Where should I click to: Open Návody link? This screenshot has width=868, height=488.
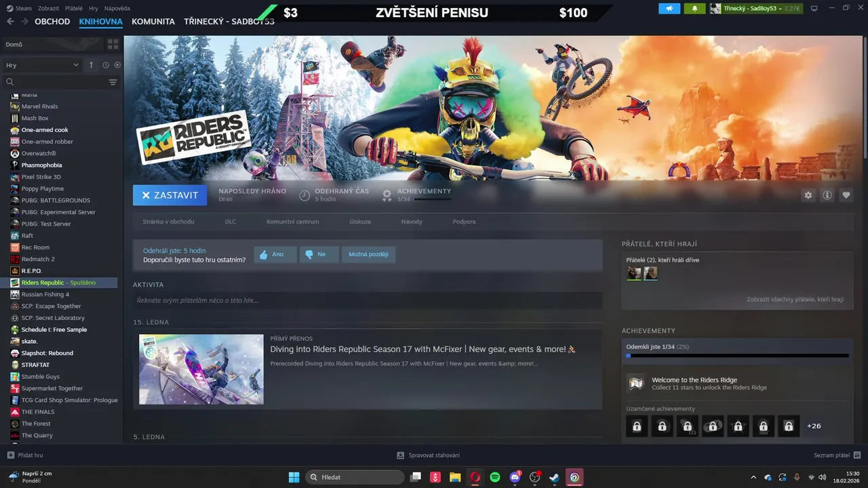pos(412,222)
